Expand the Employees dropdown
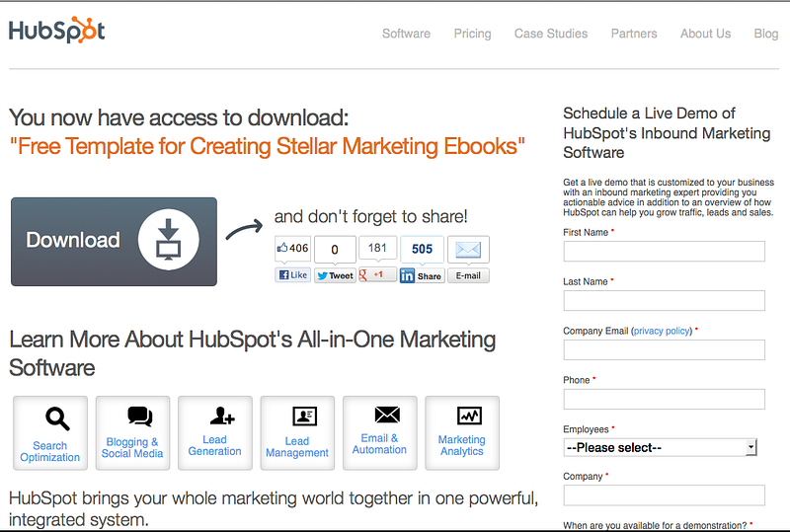Screen dimensions: 790x532 pyautogui.click(x=660, y=447)
